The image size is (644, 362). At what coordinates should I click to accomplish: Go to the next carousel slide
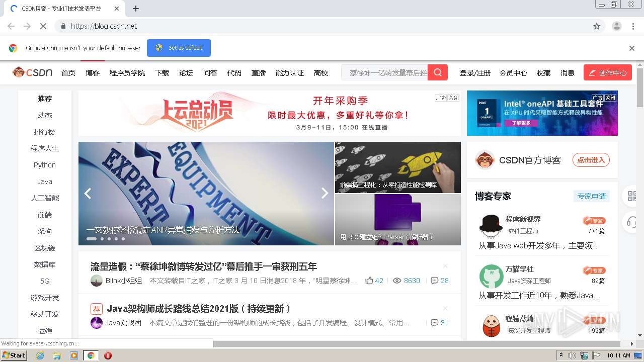[325, 194]
